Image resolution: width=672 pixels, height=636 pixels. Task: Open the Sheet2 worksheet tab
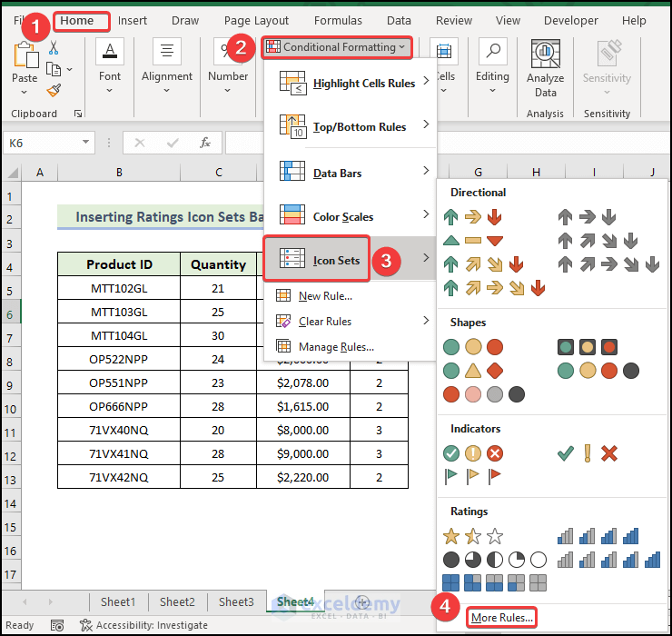tap(177, 601)
